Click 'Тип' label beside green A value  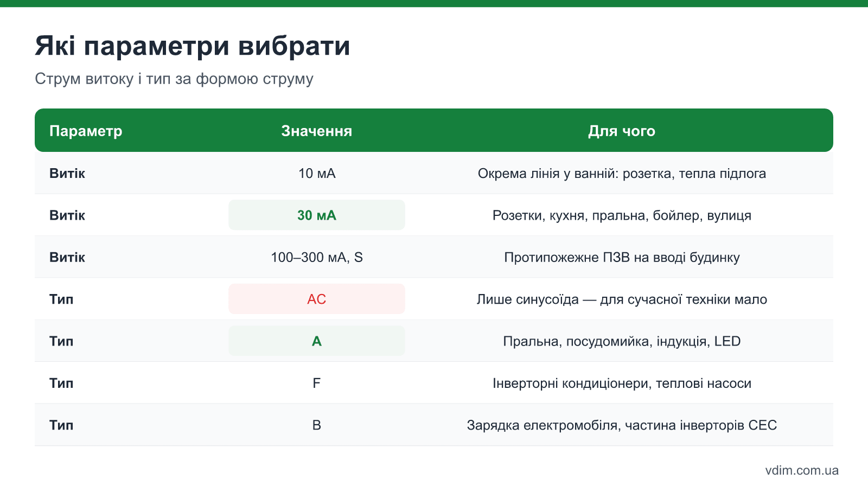point(61,341)
